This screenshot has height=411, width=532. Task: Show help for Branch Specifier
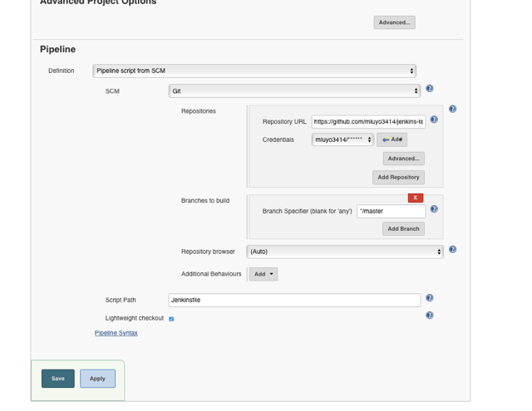coord(434,209)
